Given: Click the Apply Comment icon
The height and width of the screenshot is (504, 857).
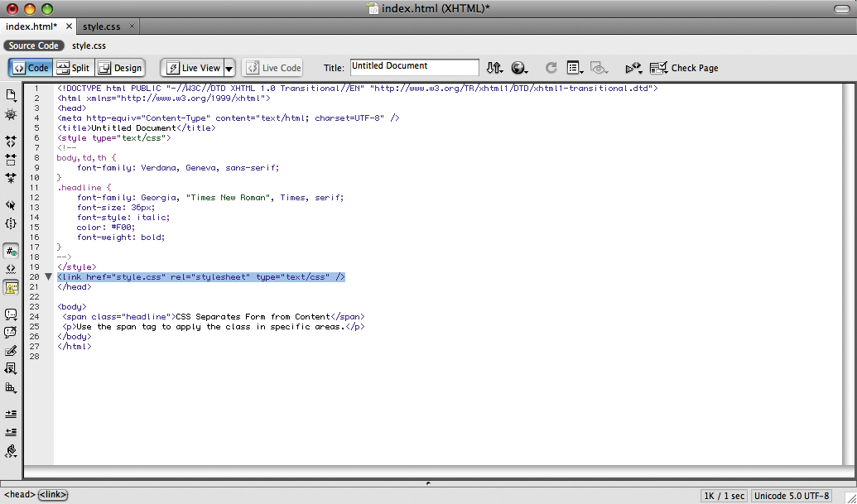Looking at the screenshot, I should (x=11, y=314).
